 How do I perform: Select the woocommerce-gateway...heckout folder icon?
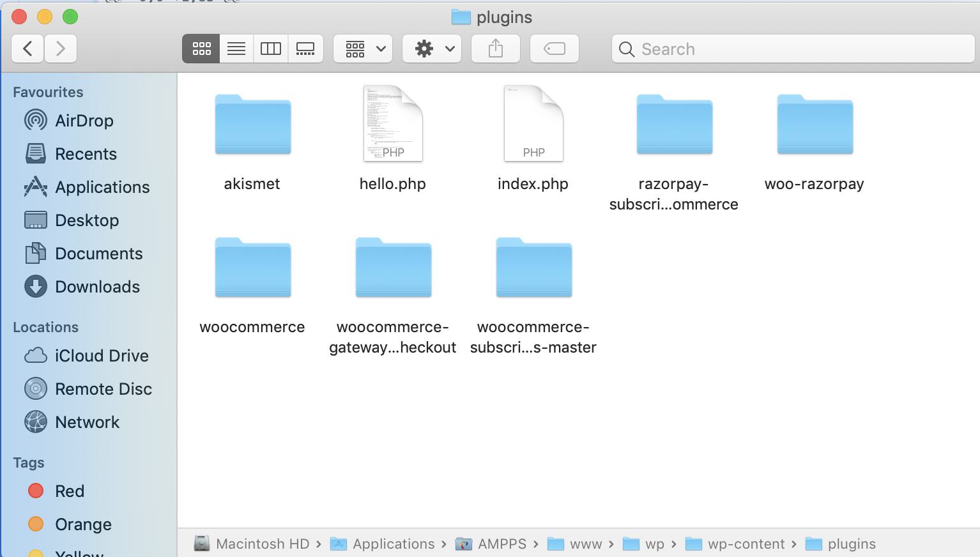[394, 267]
